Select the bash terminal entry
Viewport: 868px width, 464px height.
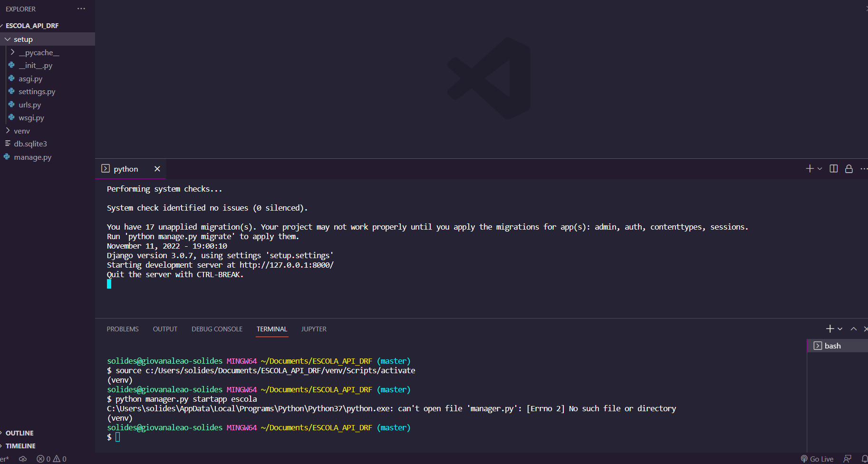[838, 346]
